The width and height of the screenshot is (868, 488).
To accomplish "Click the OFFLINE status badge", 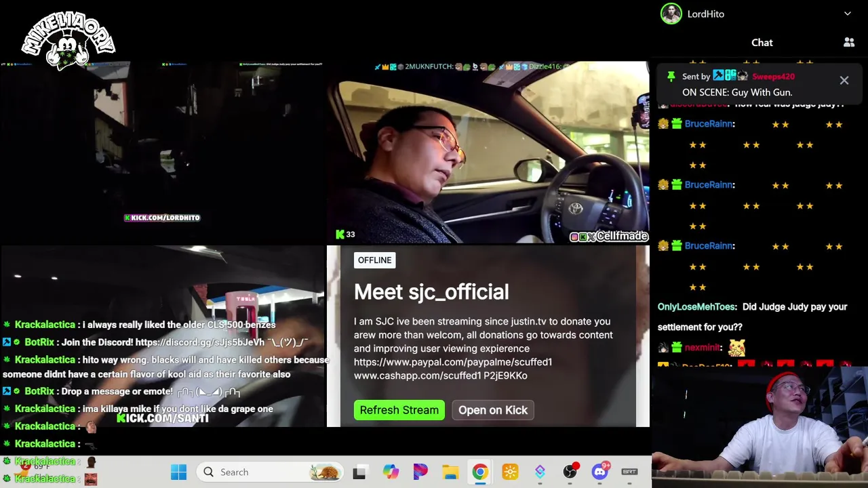I will [374, 260].
